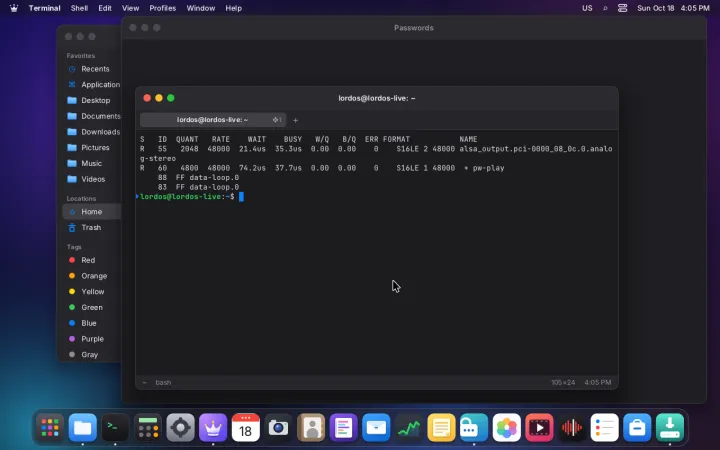Image resolution: width=720 pixels, height=450 pixels.
Task: Select the Gray tag in sidebar
Action: tap(92, 354)
